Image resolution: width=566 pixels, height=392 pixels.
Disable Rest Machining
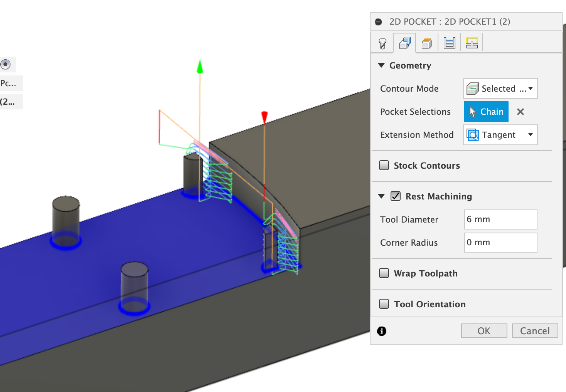(395, 196)
